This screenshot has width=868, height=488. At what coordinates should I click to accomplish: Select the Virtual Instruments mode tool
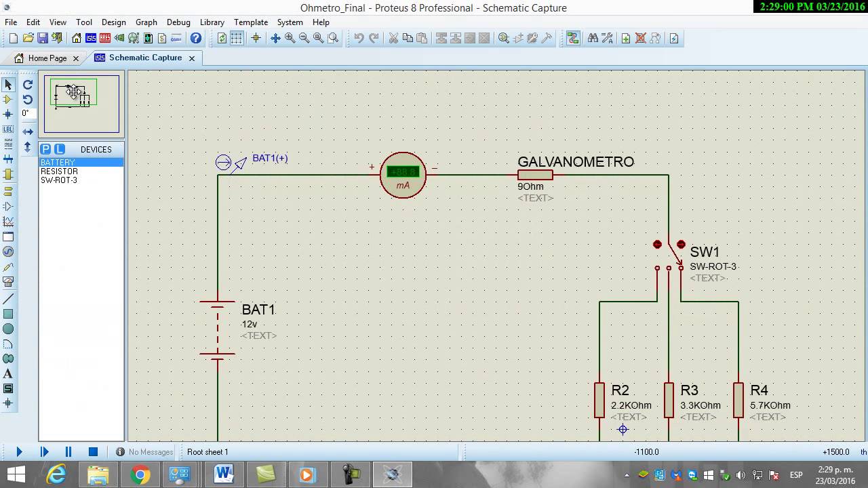[x=8, y=281]
